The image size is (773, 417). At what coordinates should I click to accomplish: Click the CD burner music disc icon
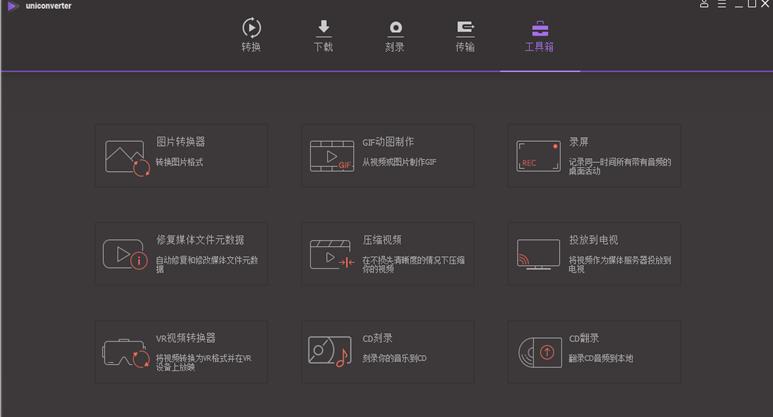point(330,351)
